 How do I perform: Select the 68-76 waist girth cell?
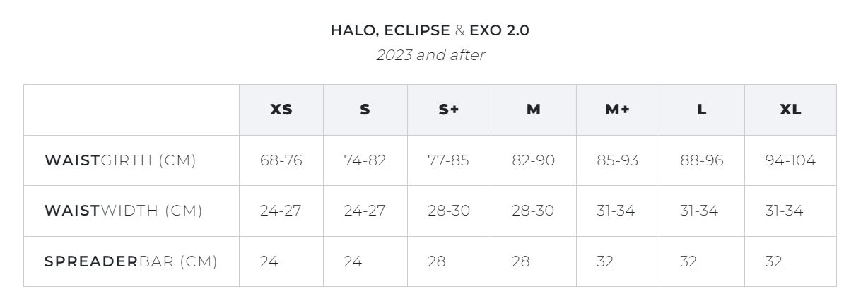tap(281, 160)
